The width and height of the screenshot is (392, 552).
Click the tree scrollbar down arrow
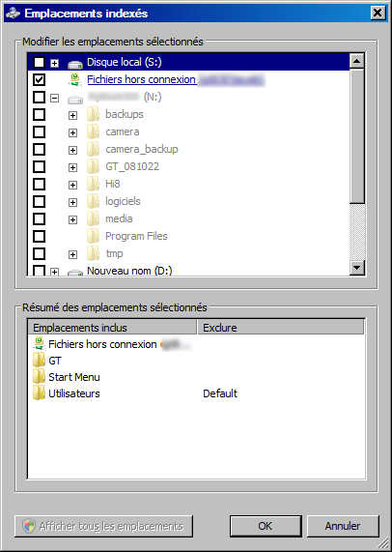click(357, 268)
